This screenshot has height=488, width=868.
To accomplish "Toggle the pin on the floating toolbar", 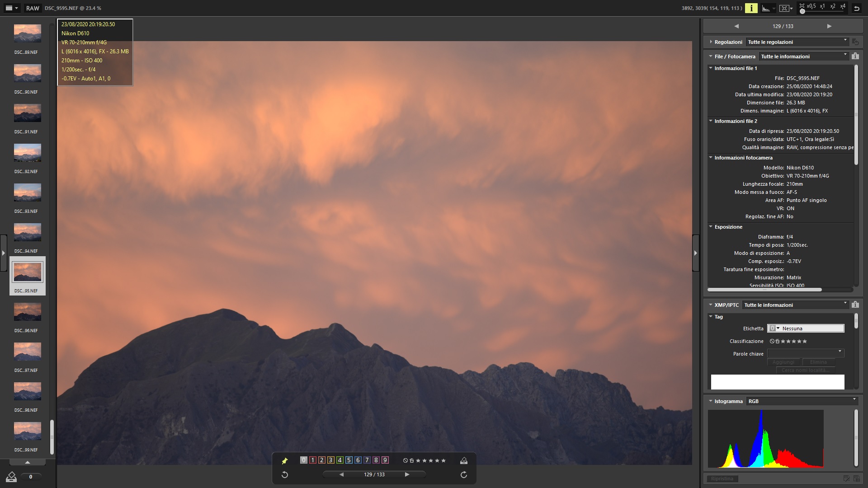I will coord(285,460).
